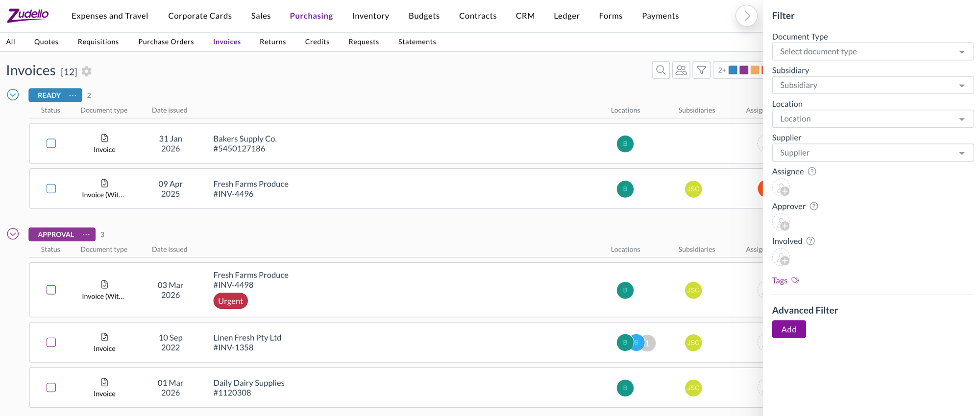Add an assignee in the filter
The image size is (980, 416).
[781, 188]
